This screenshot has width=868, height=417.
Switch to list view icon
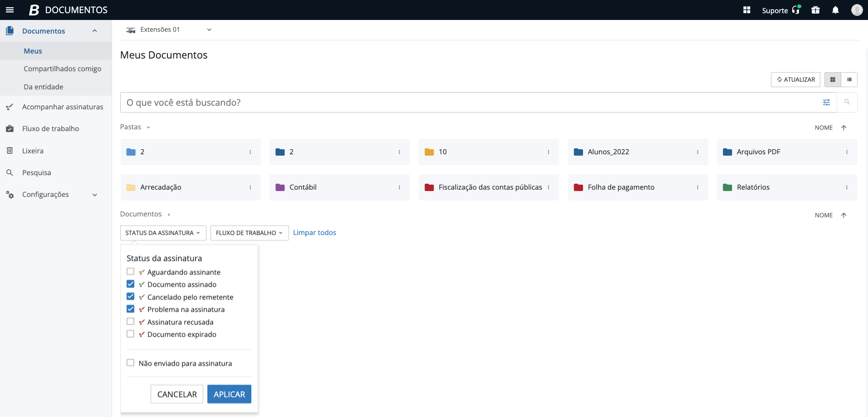click(849, 79)
